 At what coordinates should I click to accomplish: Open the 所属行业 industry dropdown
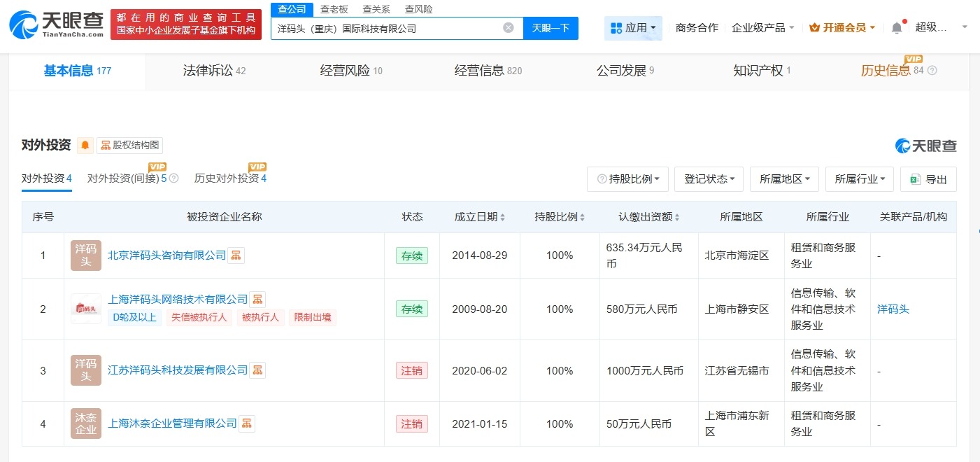(859, 179)
